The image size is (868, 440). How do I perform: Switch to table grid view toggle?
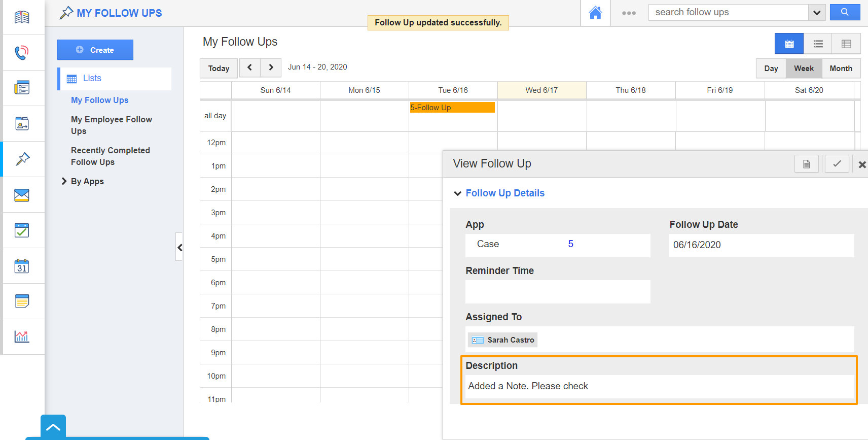click(846, 44)
